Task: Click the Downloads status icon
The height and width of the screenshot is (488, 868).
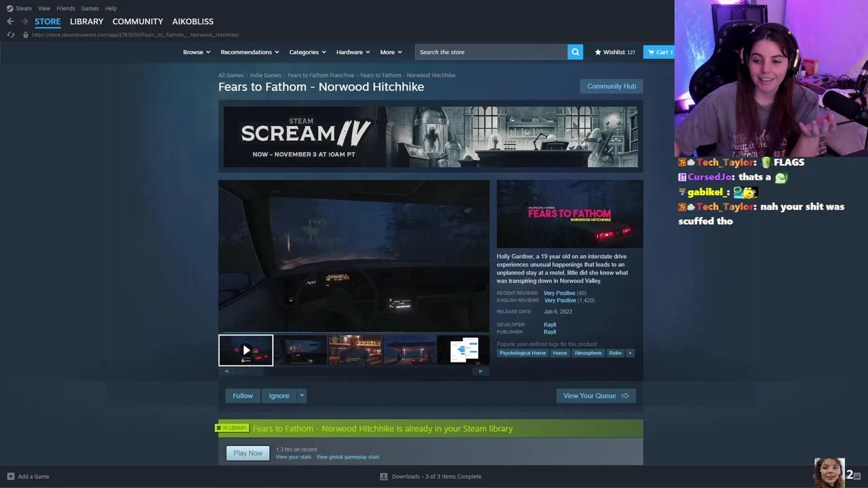Action: coord(384,476)
